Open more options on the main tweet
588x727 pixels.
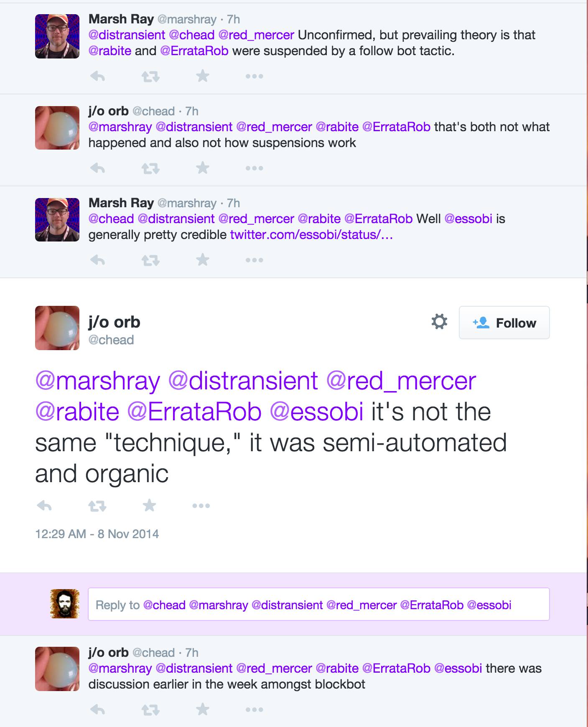tap(201, 506)
